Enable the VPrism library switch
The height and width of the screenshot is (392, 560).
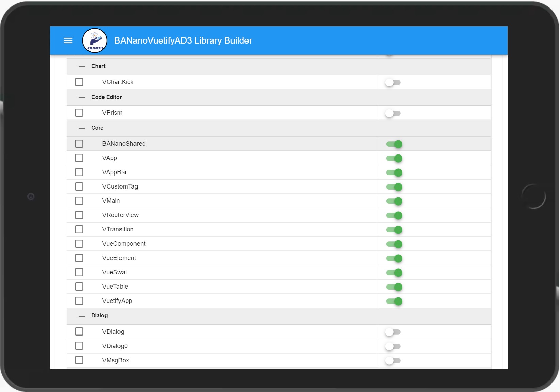[x=393, y=113]
